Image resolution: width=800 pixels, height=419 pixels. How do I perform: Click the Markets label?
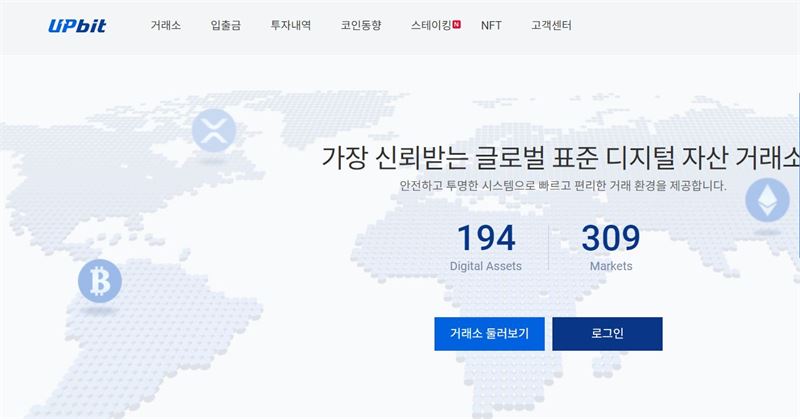611,266
